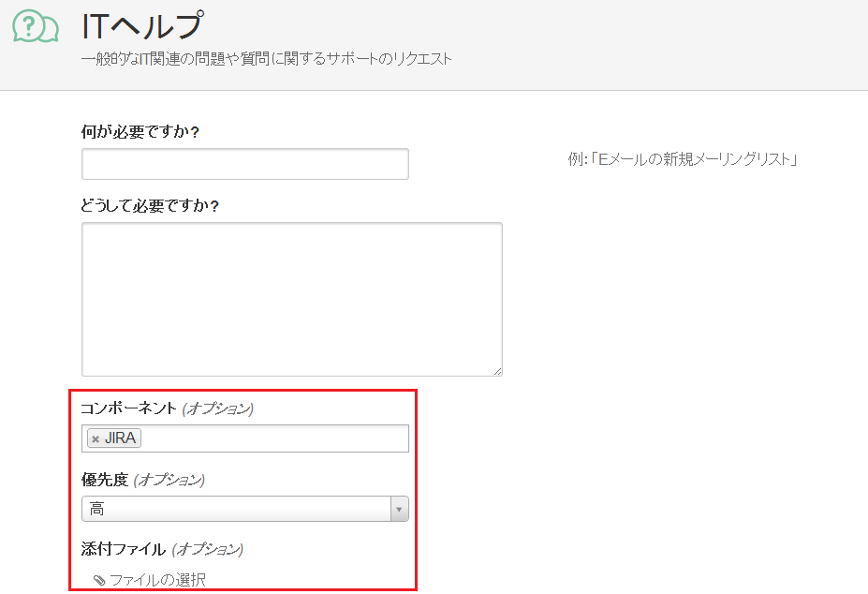Image resolution: width=868 pixels, height=594 pixels.
Task: Click the どうして必要ですか? field label
Action: coord(150,206)
